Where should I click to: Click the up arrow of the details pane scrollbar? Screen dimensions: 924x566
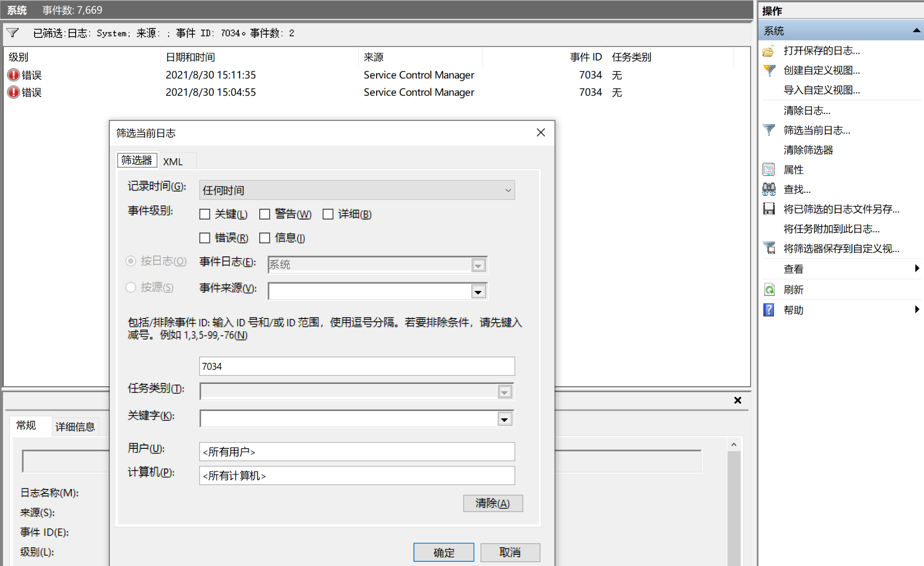coord(734,445)
